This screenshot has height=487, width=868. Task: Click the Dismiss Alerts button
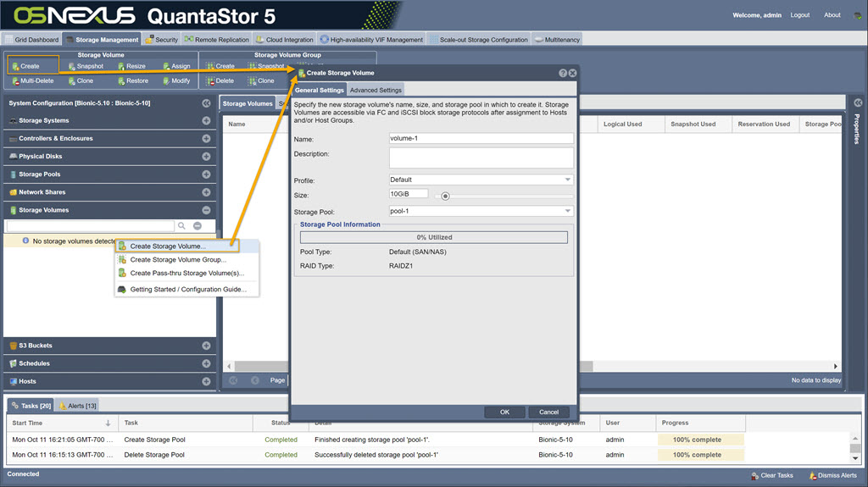(x=832, y=475)
